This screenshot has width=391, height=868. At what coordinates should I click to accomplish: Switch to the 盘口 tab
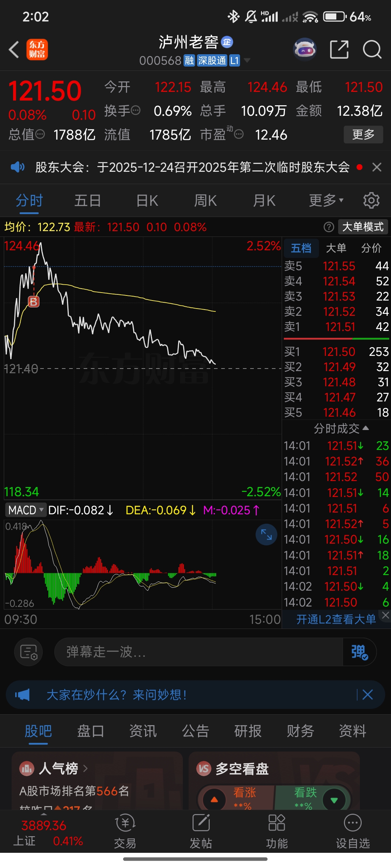tap(91, 731)
